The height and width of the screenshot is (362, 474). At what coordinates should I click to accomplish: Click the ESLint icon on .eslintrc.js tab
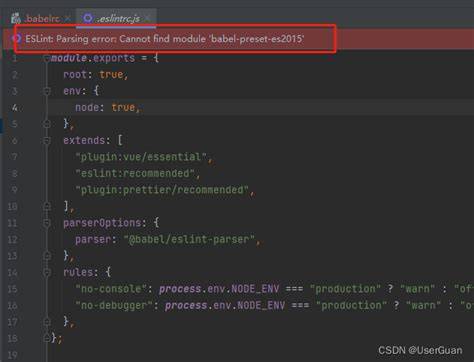[88, 18]
